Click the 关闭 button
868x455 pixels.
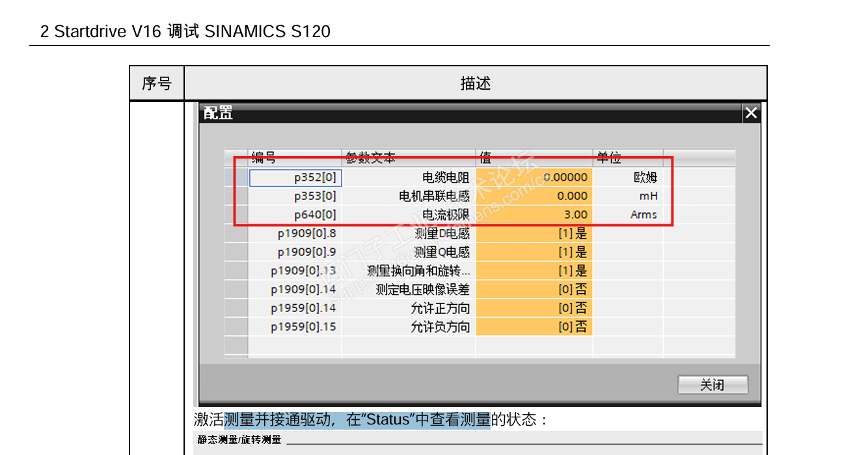tap(712, 385)
